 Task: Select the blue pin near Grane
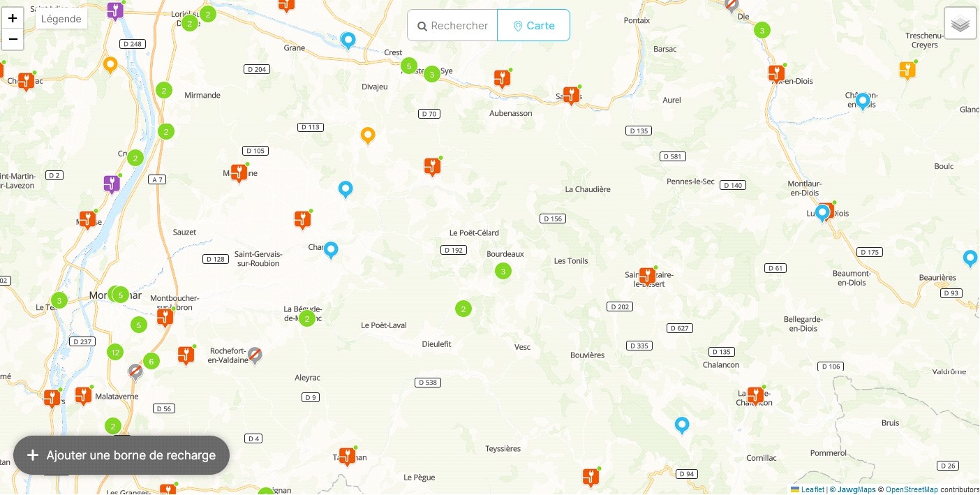(x=348, y=40)
